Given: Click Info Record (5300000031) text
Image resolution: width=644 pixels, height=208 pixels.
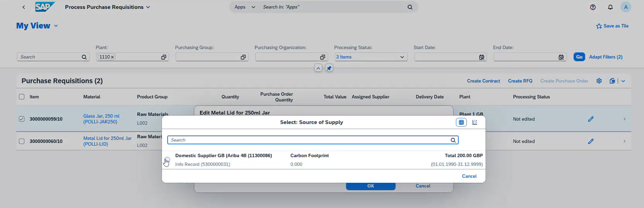Looking at the screenshot, I should (x=203, y=164).
